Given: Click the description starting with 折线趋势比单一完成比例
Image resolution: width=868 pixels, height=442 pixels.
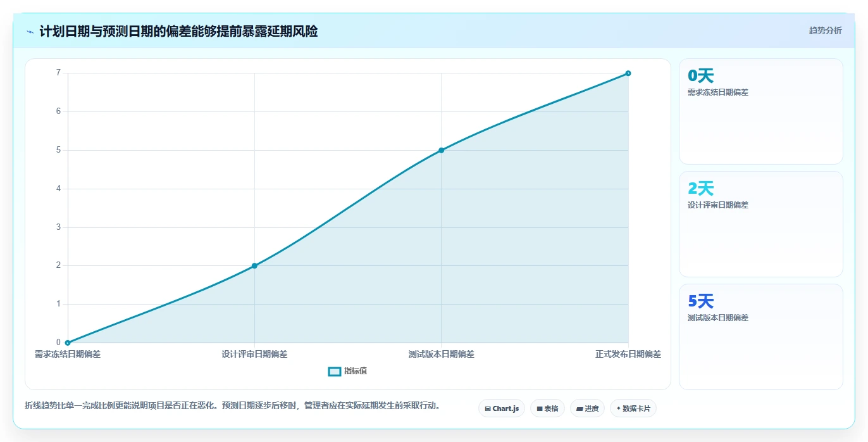Looking at the screenshot, I should coord(232,405).
